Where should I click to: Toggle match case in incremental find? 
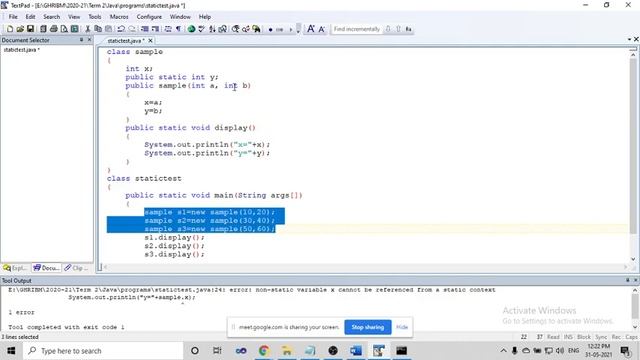pyautogui.click(x=409, y=29)
